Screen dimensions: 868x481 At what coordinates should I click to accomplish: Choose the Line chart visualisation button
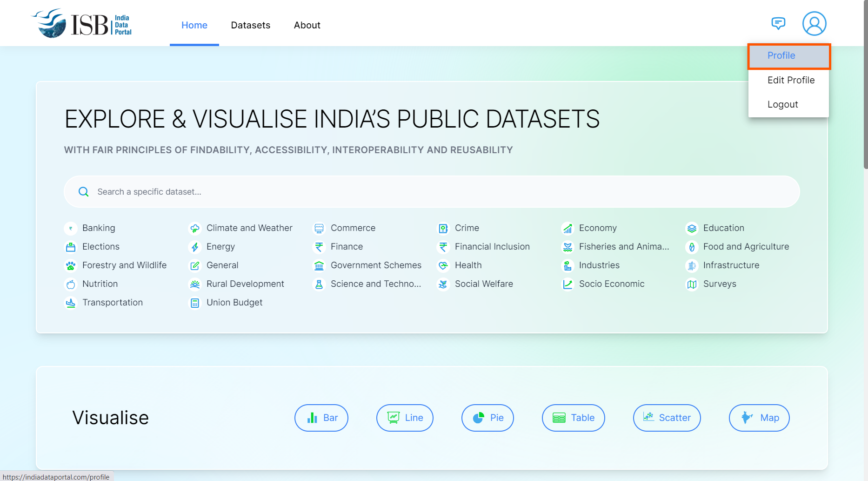pos(405,418)
